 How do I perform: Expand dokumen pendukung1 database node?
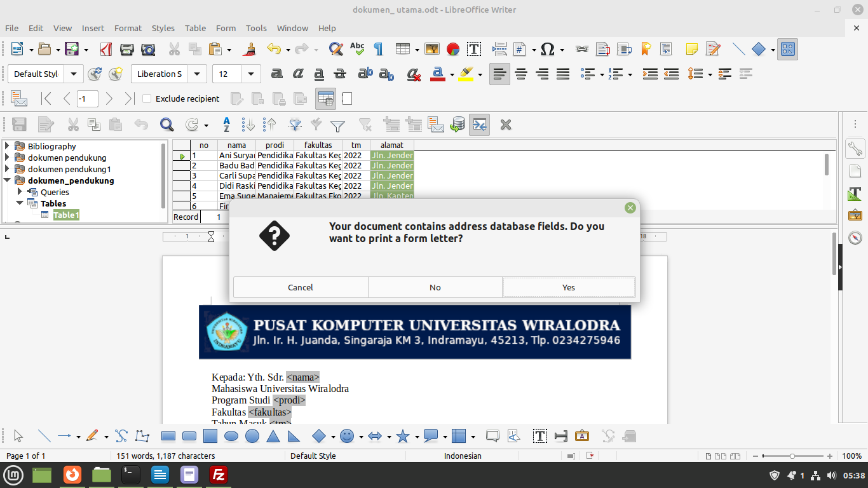(x=8, y=169)
